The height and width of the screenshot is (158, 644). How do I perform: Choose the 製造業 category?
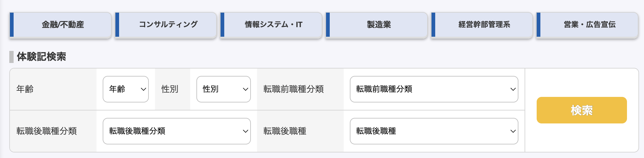click(377, 25)
